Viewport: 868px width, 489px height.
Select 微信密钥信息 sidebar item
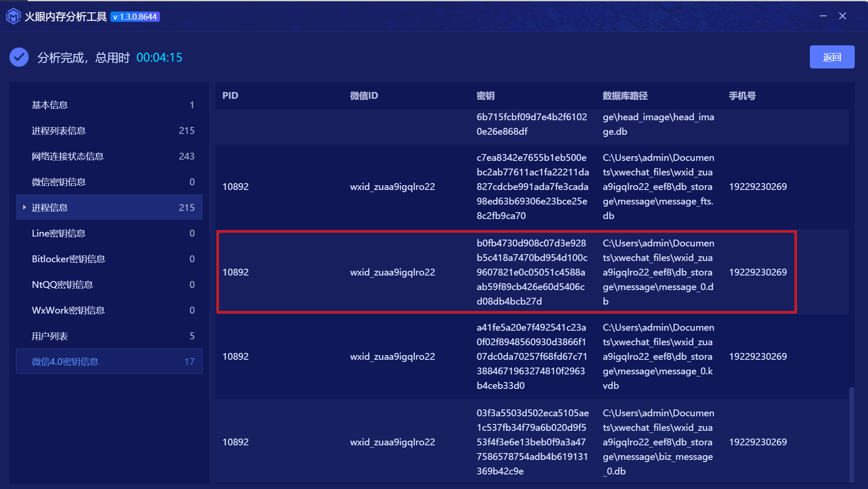coord(109,182)
